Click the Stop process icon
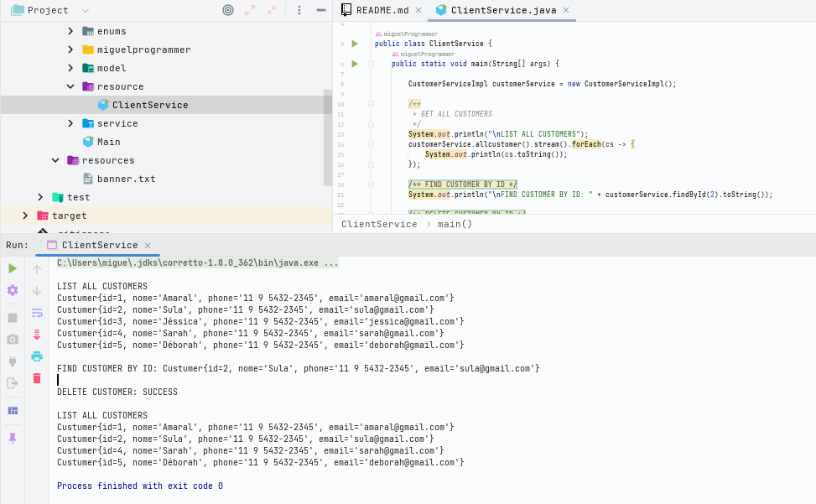Image resolution: width=816 pixels, height=504 pixels. pos(13,317)
